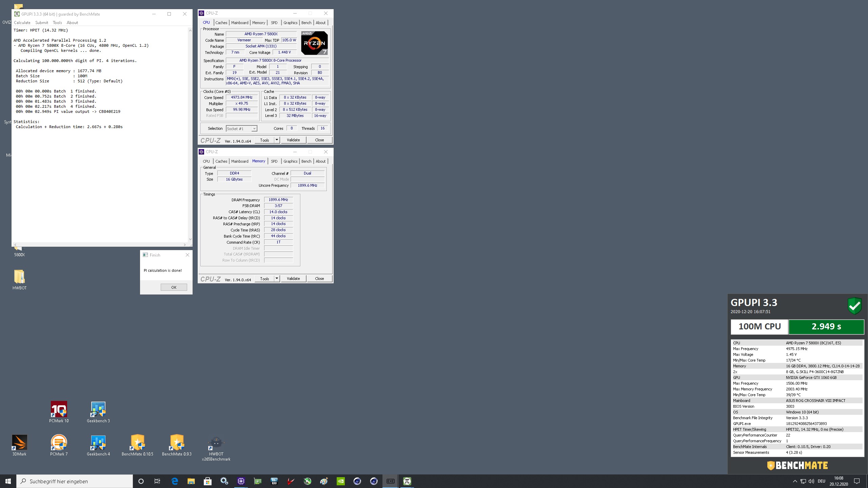This screenshot has height=488, width=868.
Task: Open File Explorer from the taskbar
Action: click(191, 481)
